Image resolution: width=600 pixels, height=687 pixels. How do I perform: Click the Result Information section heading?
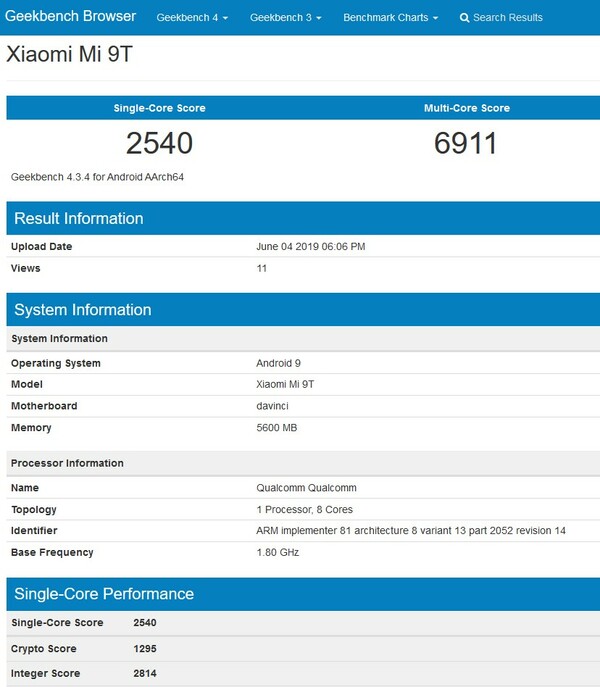(79, 218)
